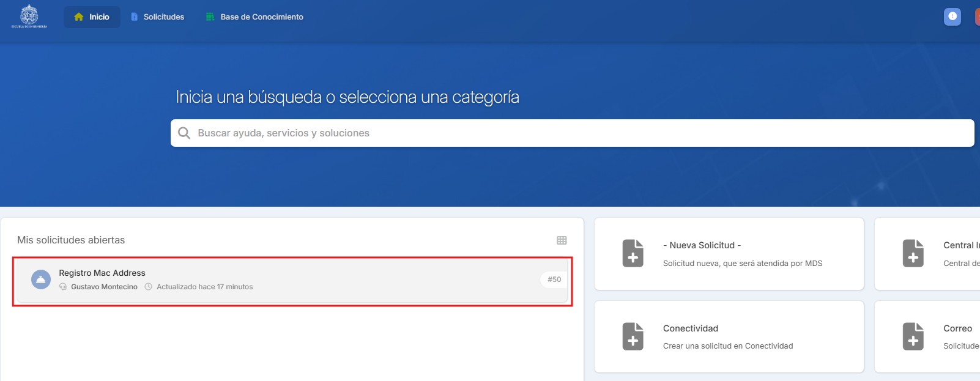Open the Registro Mac Address request
Screen dimensions: 980x381
(102, 273)
